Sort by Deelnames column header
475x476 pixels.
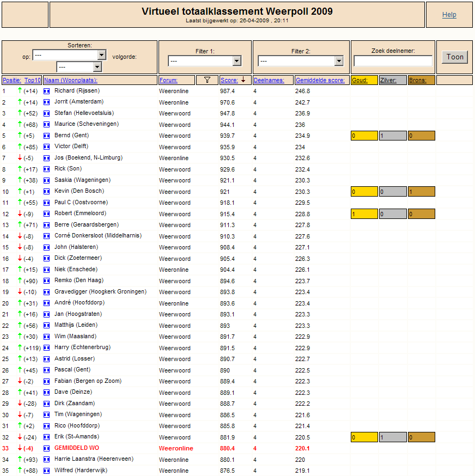pyautogui.click(x=269, y=80)
